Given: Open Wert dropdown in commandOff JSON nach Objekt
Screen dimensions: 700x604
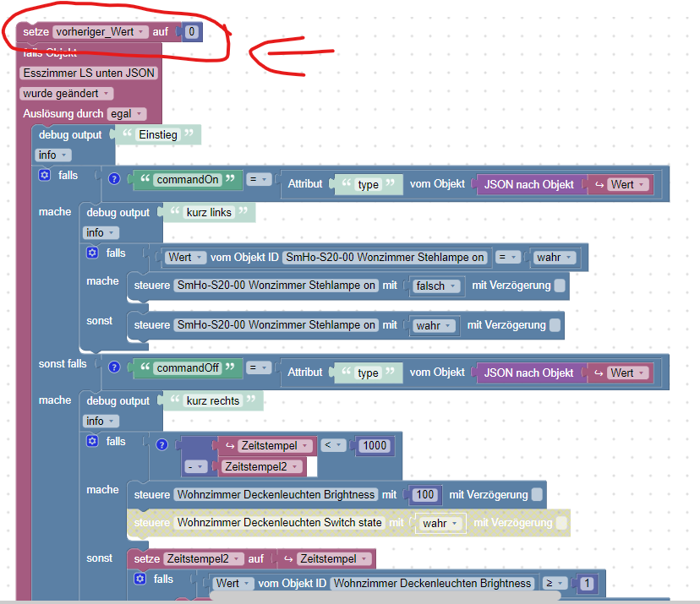Looking at the screenshot, I should pos(627,373).
